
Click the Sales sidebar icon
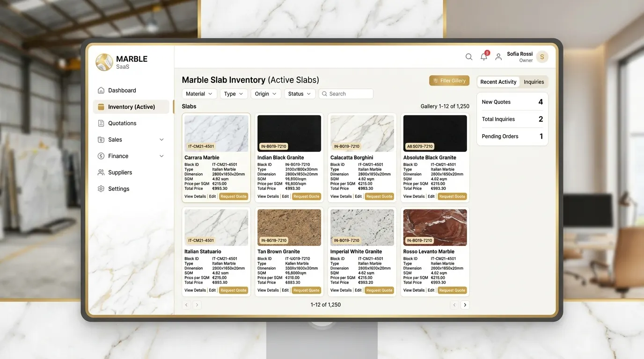click(x=101, y=140)
